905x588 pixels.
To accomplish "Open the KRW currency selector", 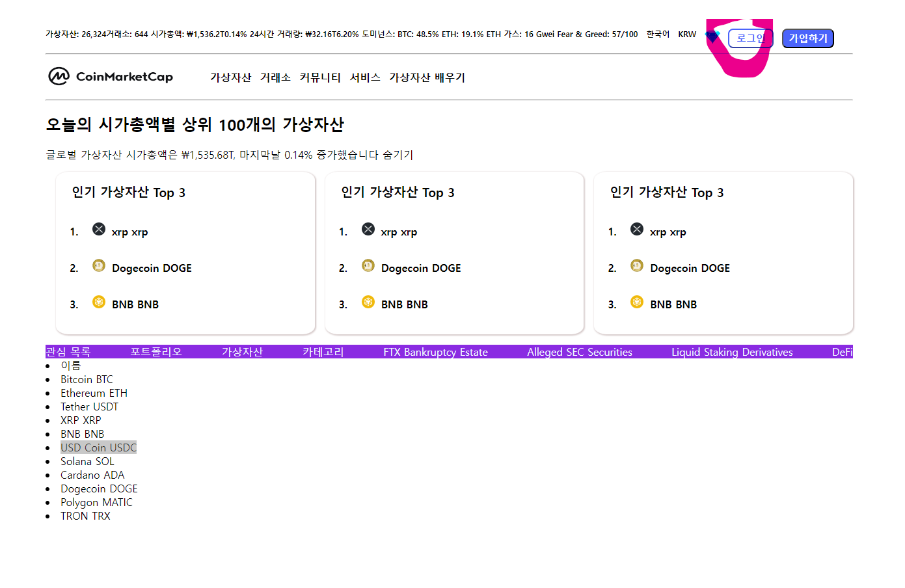I will (x=687, y=34).
